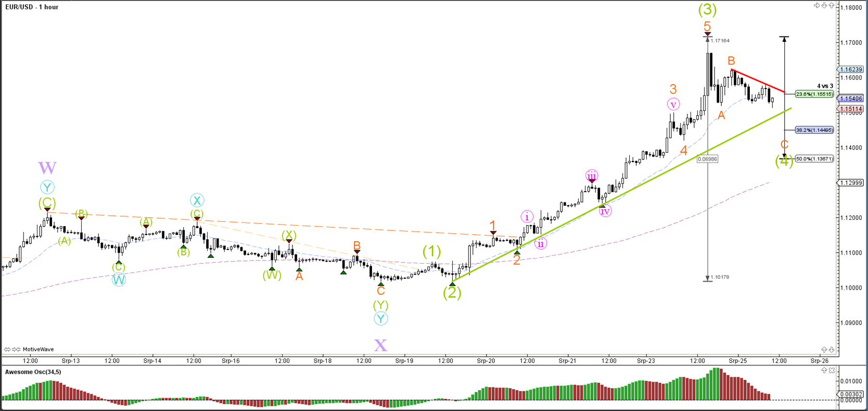Click the 1.16239 price axis tag
868x411 pixels.
coord(851,69)
